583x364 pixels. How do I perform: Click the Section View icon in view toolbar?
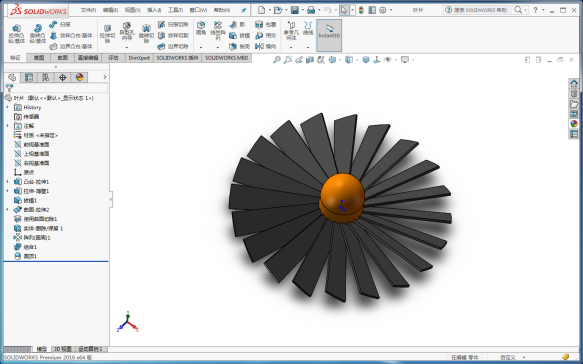(310, 59)
